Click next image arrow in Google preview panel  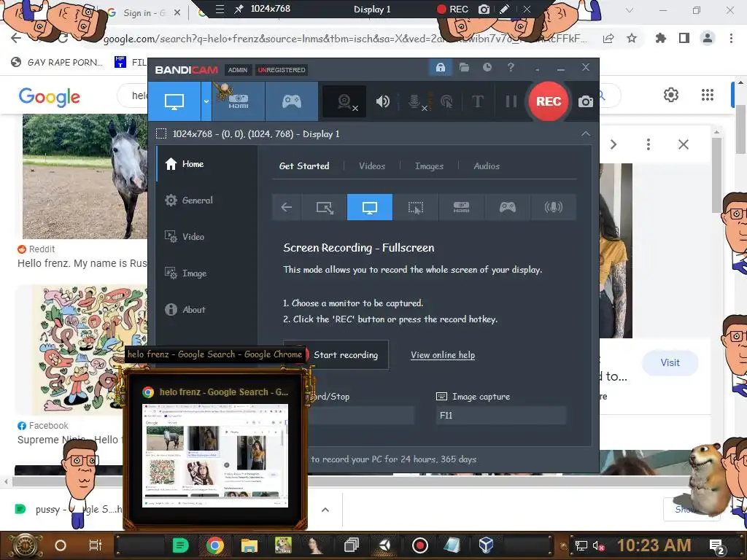(613, 144)
